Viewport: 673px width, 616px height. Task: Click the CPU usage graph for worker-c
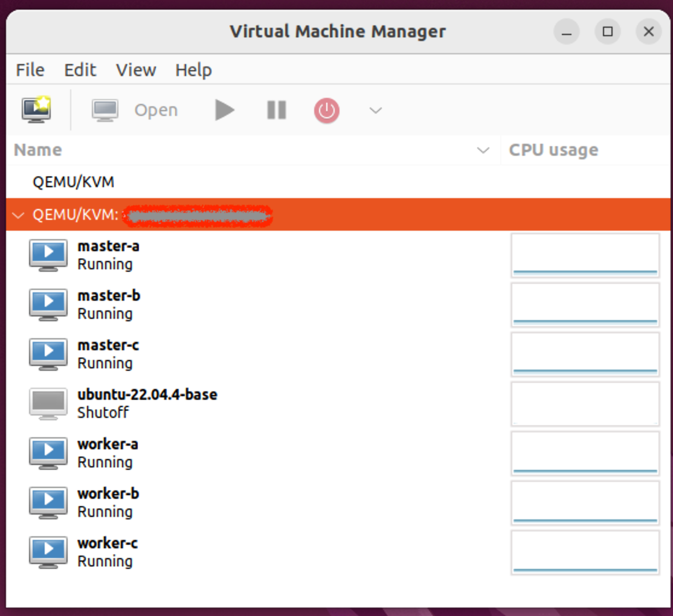pos(585,553)
